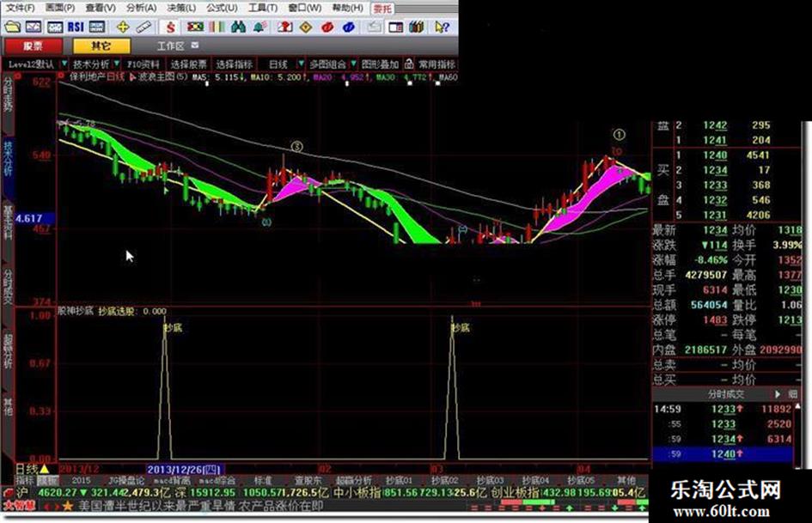This screenshot has width=812, height=523.
Task: Select the ruler measuring tool
Action: click(143, 27)
